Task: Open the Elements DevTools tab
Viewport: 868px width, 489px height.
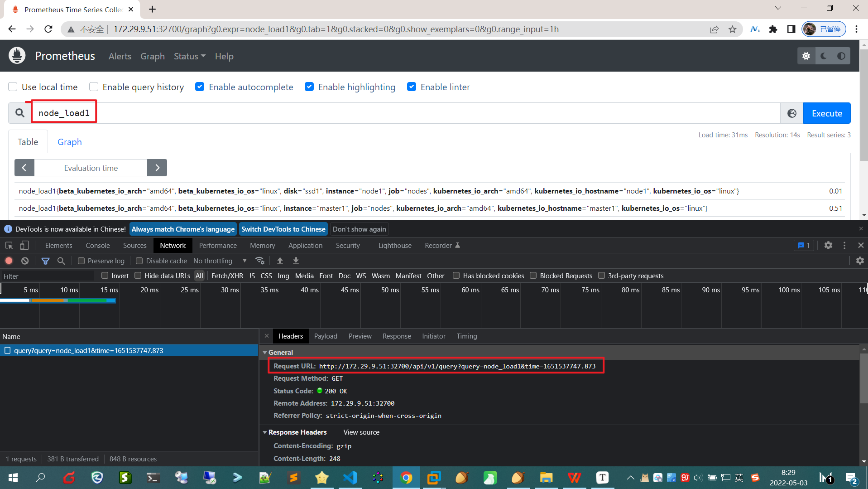Action: (58, 245)
